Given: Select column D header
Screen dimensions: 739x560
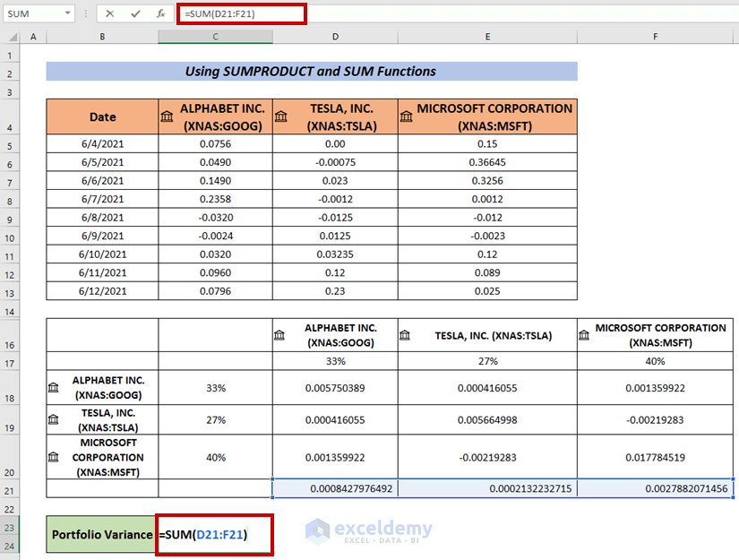Looking at the screenshot, I should [335, 37].
